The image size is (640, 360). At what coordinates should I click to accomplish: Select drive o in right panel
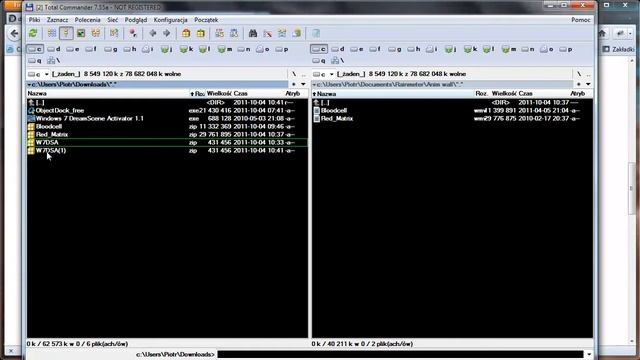point(547,49)
